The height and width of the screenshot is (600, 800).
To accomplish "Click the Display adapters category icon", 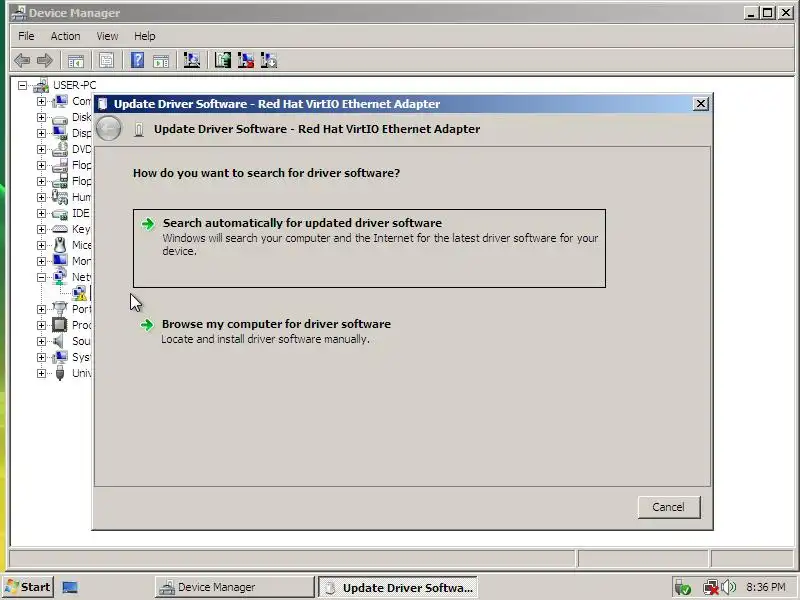I will tap(60, 133).
